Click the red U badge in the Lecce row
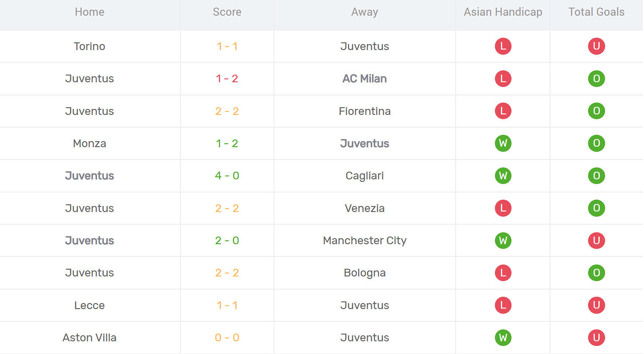This screenshot has width=644, height=354. pos(596,305)
